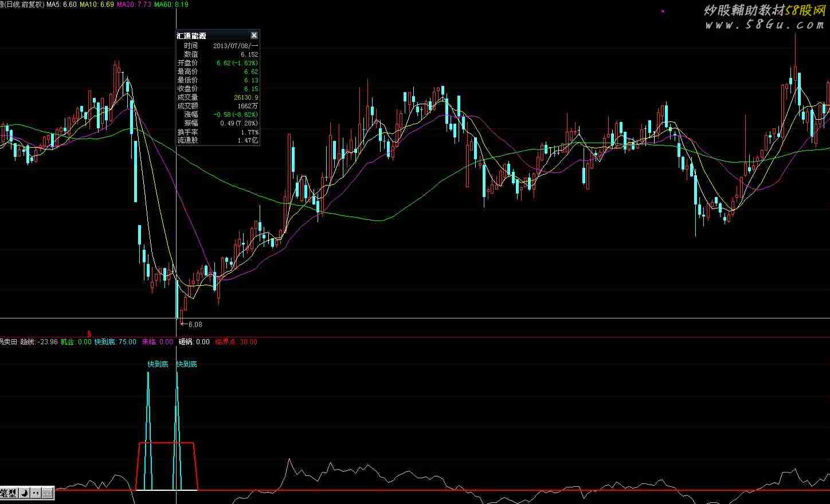Click the red 临界点 indicator label
The width and height of the screenshot is (830, 504).
pos(236,342)
